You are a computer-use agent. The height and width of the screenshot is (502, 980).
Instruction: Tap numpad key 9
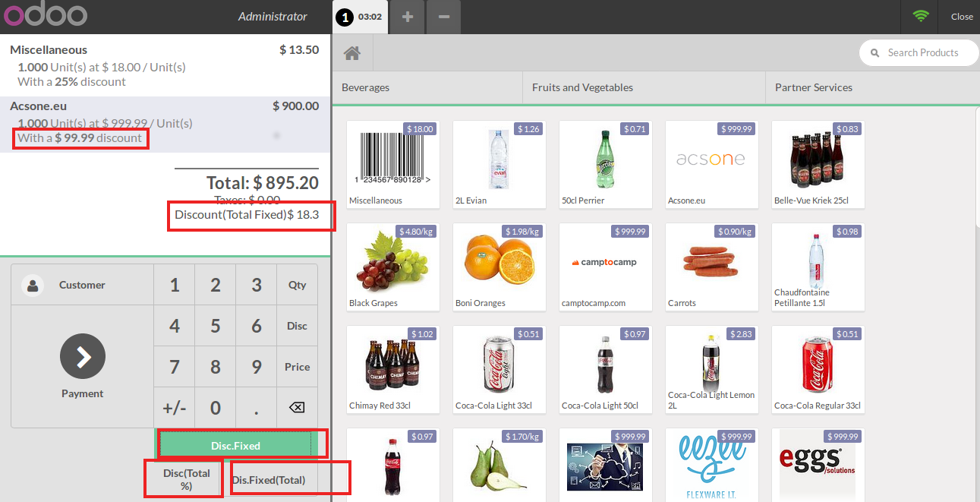257,367
